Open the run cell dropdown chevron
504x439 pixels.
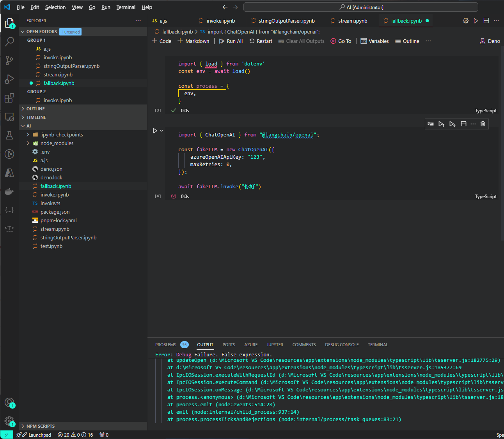click(x=161, y=131)
